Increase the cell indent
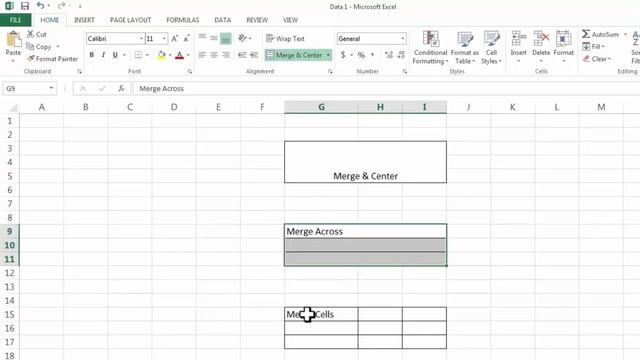The height and width of the screenshot is (360, 640). click(254, 55)
